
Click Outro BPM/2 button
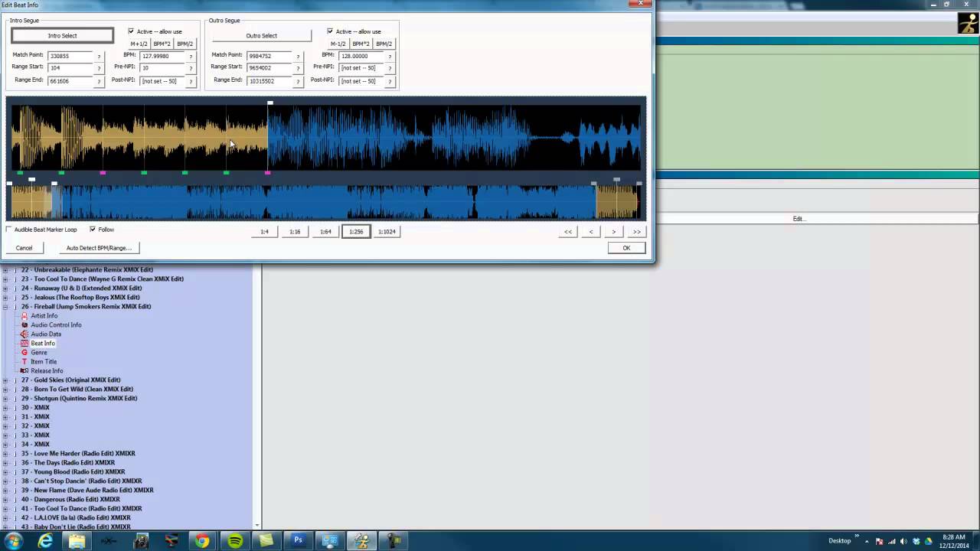pos(384,44)
